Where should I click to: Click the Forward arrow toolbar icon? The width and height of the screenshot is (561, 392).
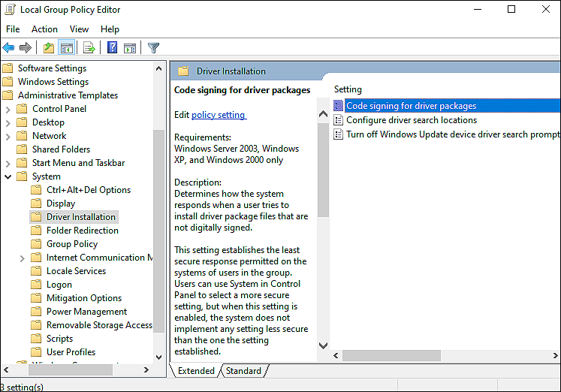click(x=26, y=48)
